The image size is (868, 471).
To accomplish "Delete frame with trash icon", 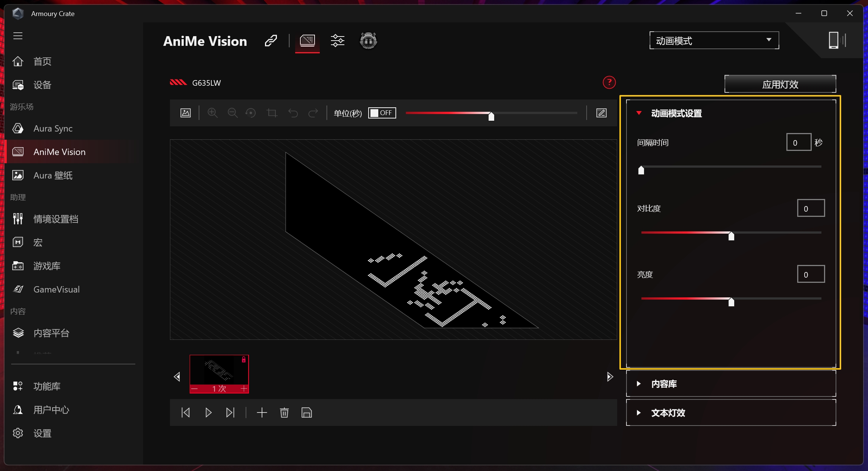I will (284, 412).
